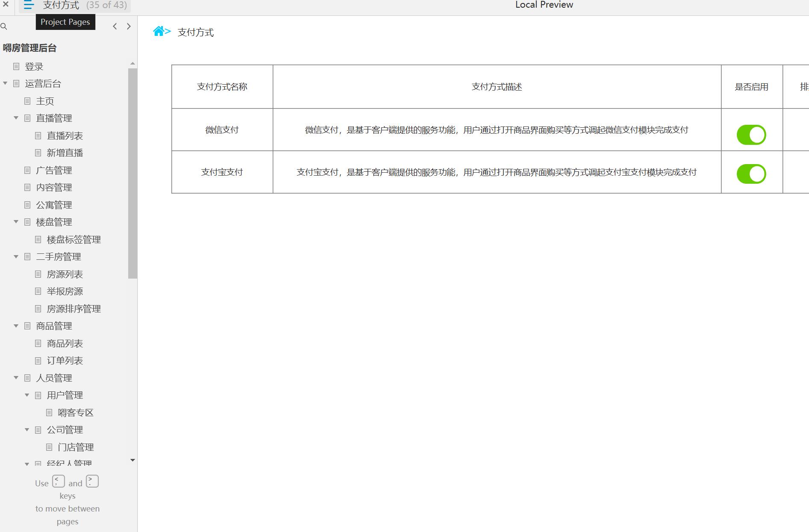Screen dimensions: 809x532
Task: Collapse the 公司管理 tree node
Action: coord(27,429)
